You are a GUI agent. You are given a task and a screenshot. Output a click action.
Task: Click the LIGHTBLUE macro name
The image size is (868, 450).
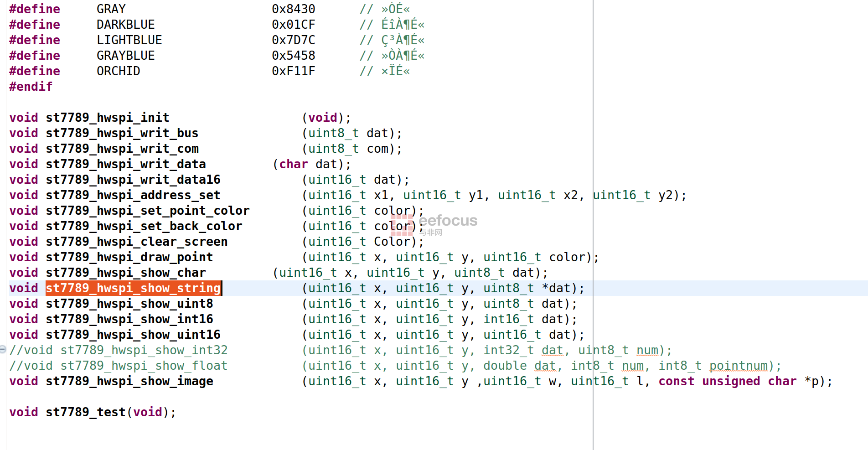[129, 40]
